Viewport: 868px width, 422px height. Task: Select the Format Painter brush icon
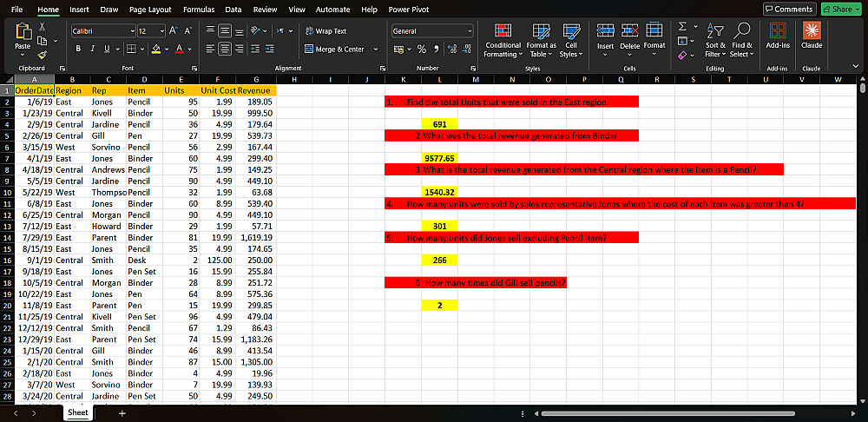(42, 55)
